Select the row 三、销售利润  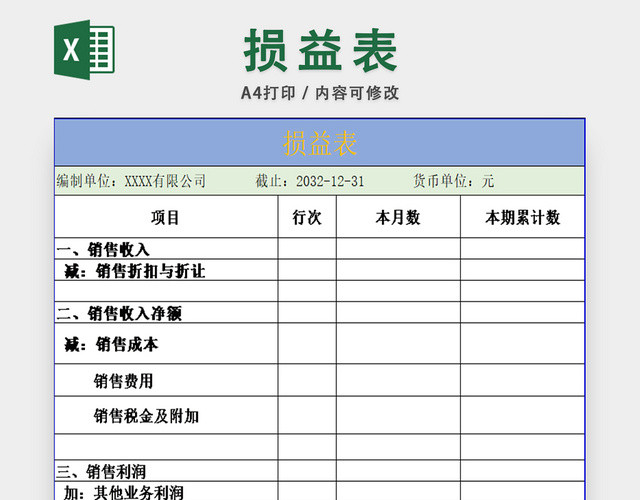(320, 471)
